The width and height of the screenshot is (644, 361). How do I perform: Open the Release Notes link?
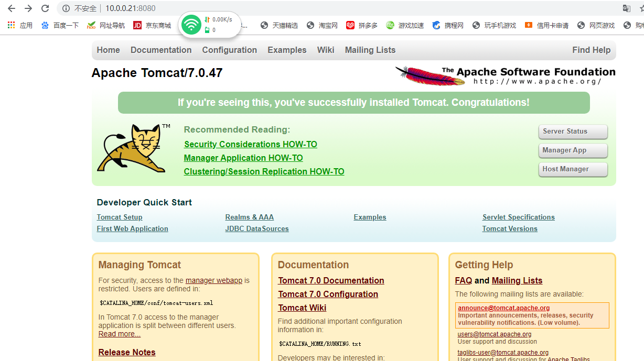[x=127, y=352]
